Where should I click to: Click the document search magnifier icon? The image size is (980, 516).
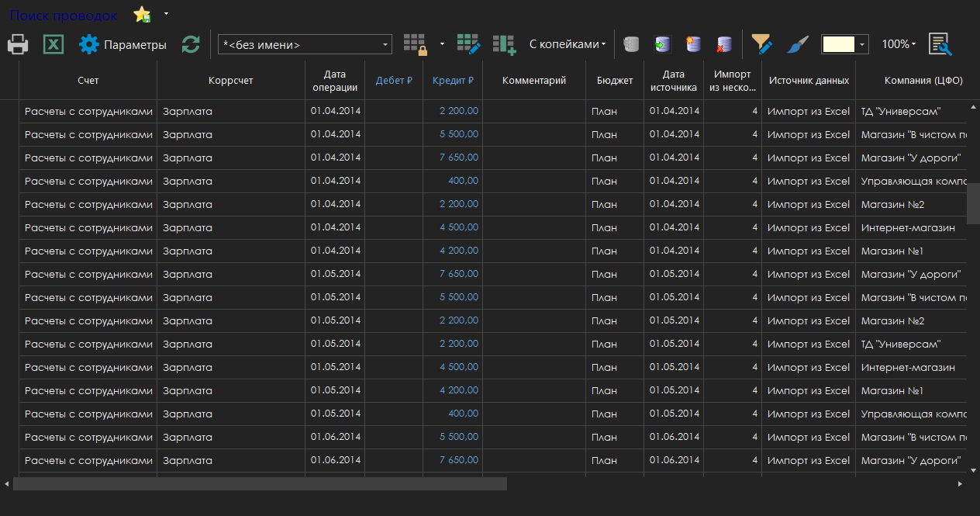click(940, 45)
